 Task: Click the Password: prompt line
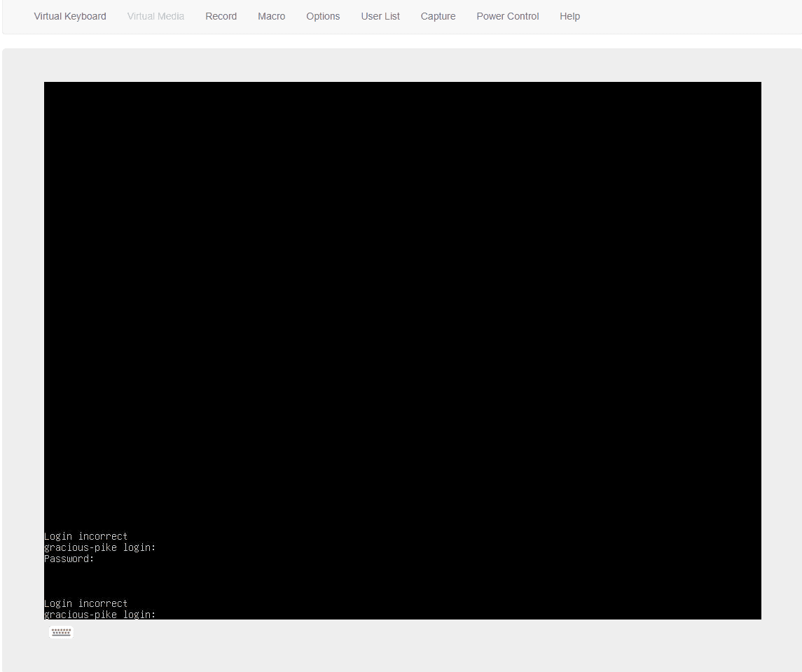(x=69, y=559)
